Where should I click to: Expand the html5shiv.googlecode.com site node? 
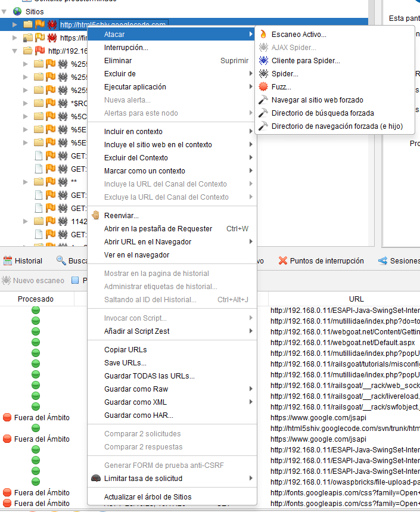(15, 24)
